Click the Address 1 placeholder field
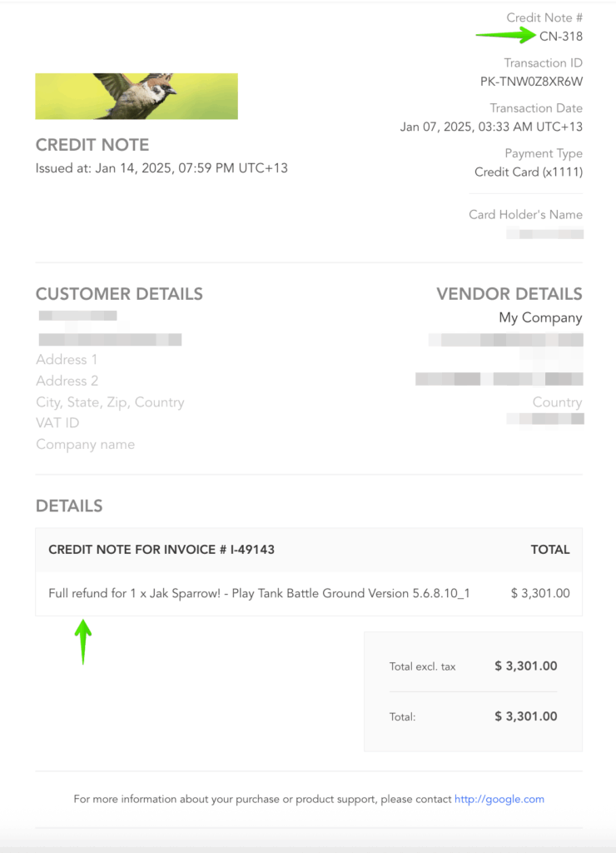616x853 pixels. [x=67, y=360]
